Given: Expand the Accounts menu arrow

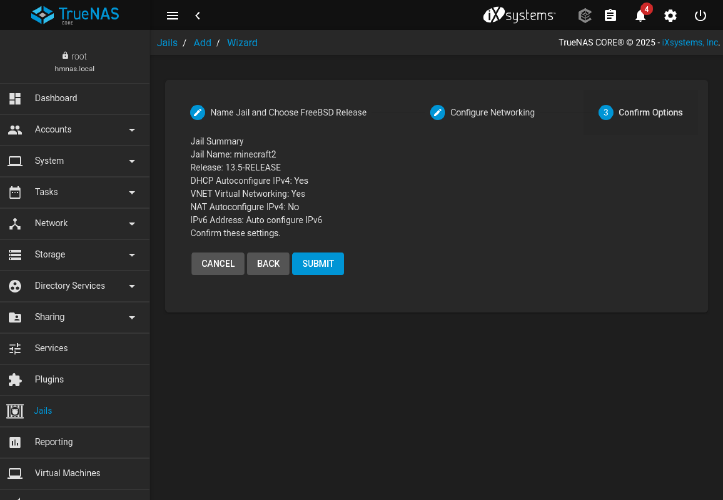Looking at the screenshot, I should 132,130.
